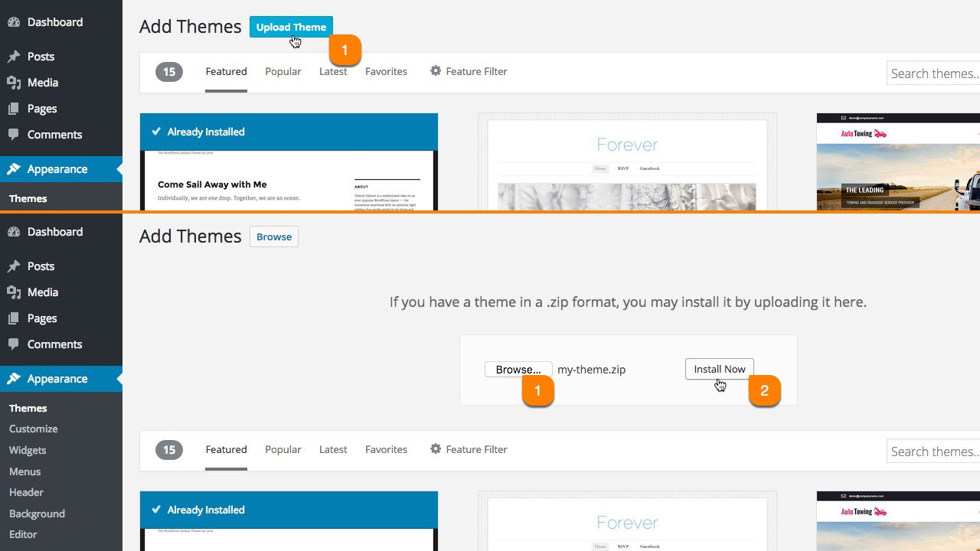Click the Dashboard gauge icon in top screenshot sidebar
Image resolution: width=980 pixels, height=551 pixels.
(14, 22)
